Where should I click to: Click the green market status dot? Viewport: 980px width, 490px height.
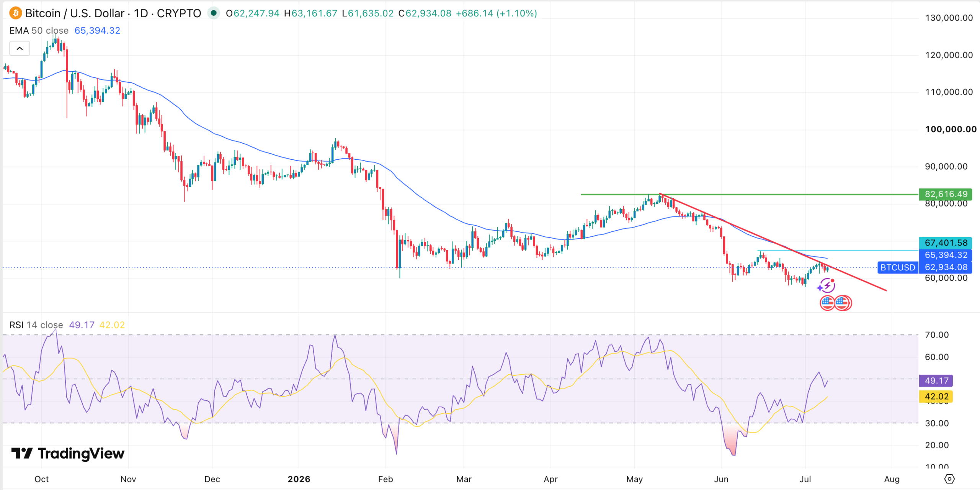214,13
